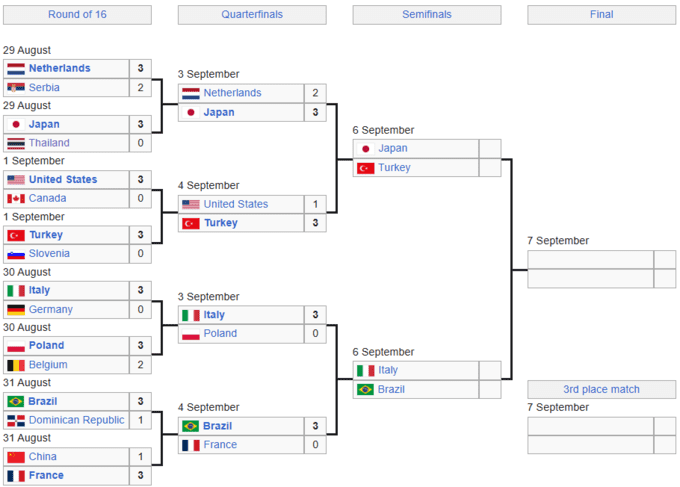This screenshot has width=680, height=487.
Task: Open the Serbia team link
Action: pos(44,88)
